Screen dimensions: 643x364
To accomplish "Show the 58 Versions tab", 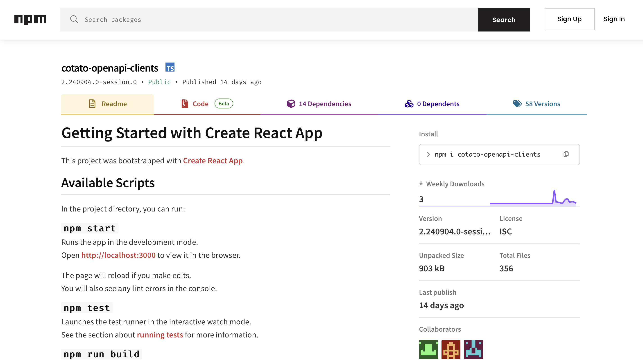I will 537,104.
